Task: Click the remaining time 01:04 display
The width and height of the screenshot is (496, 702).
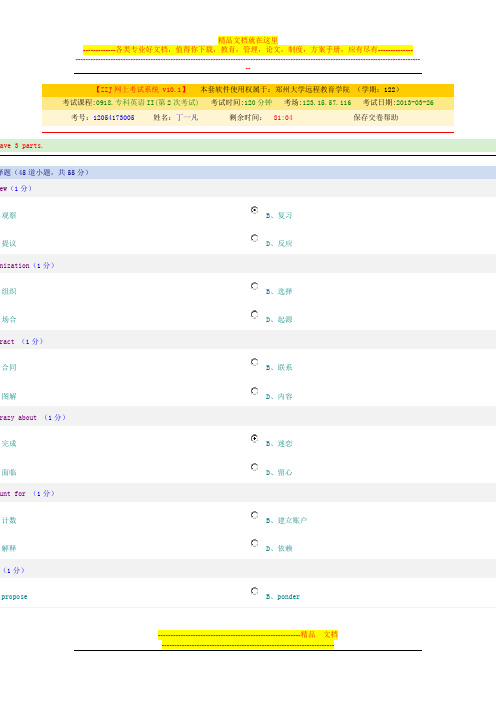Action: coord(283,118)
